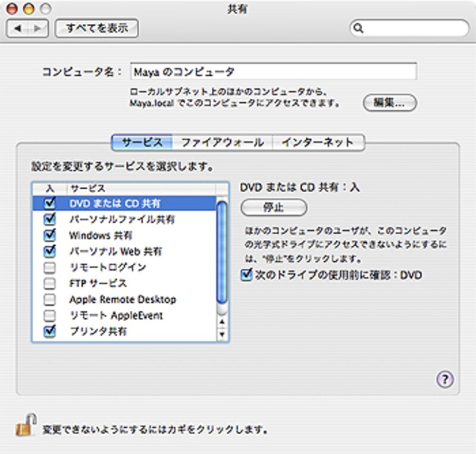Open the インターネット tab

pos(317,142)
